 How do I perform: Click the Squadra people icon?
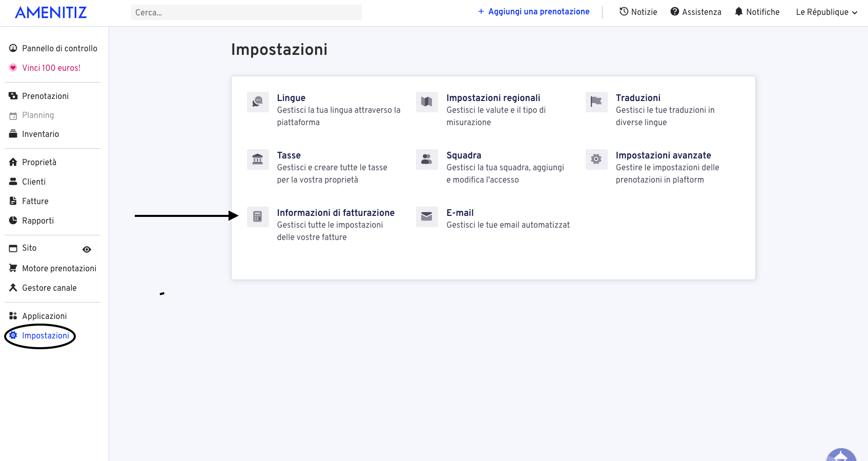click(x=427, y=159)
